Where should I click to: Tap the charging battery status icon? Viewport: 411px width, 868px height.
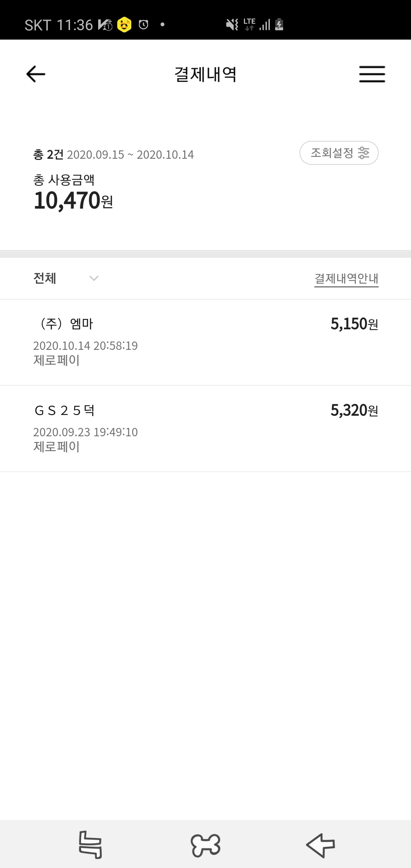tap(279, 25)
